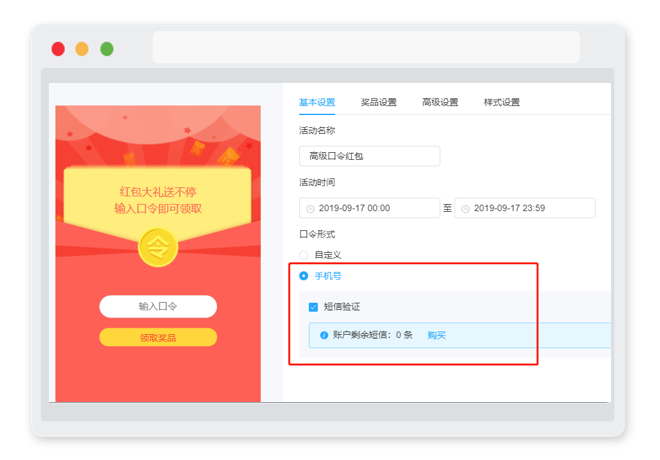Image resolution: width=660 pixels, height=460 pixels.
Task: Click the gold 令 coin in the preview
Action: 158,247
